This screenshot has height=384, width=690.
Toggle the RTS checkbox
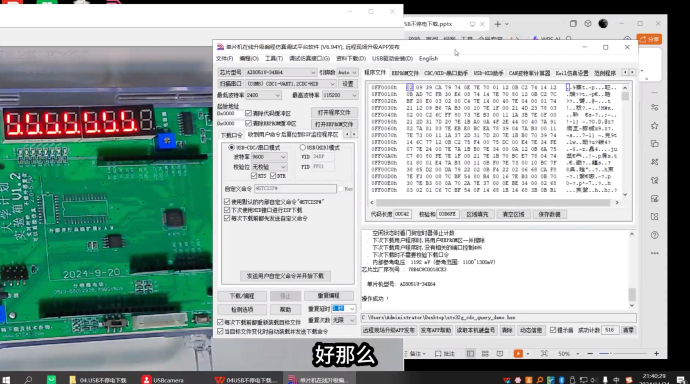pos(253,176)
